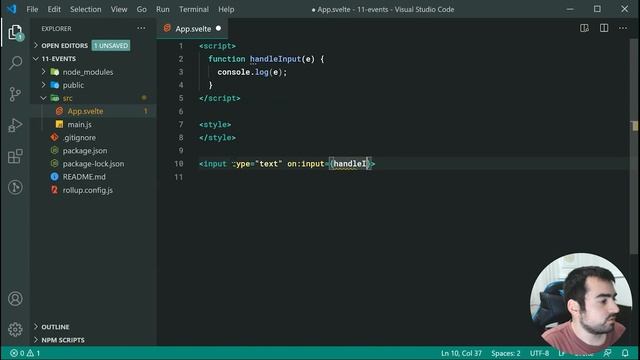Open the Go menu
Image resolution: width=640 pixels, height=360 pixels.
coord(142,9)
